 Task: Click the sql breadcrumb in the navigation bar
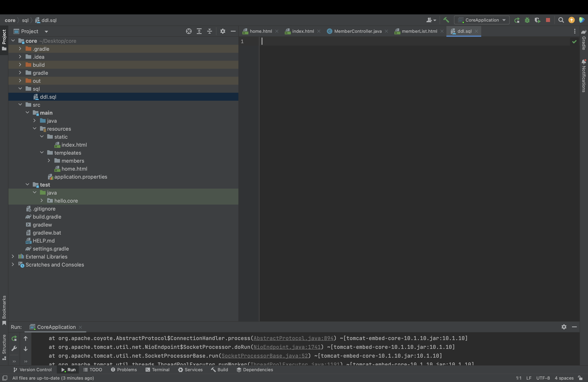click(x=25, y=20)
